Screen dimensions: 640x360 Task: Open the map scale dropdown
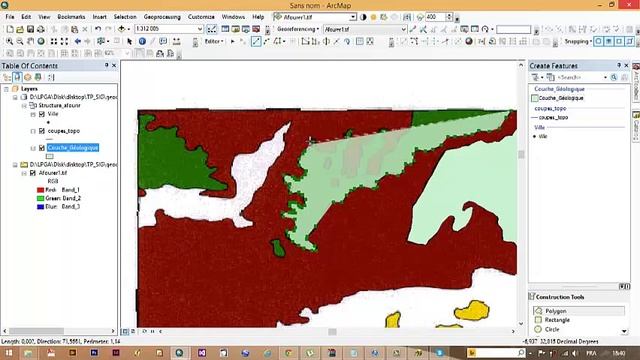pyautogui.click(x=200, y=29)
